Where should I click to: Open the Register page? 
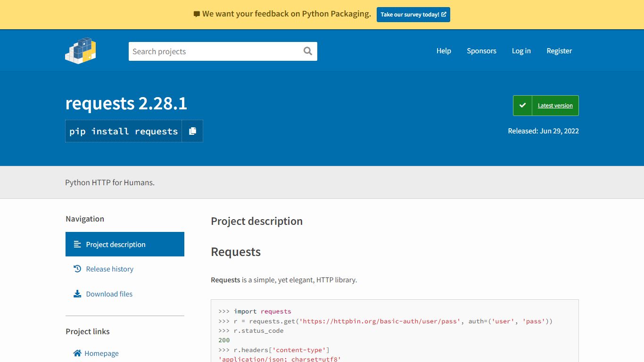point(559,51)
